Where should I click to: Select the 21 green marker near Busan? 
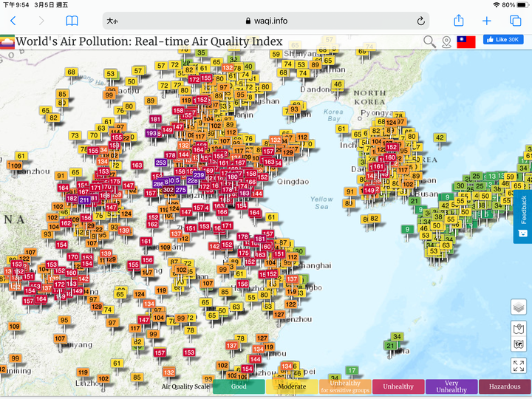[415, 201]
